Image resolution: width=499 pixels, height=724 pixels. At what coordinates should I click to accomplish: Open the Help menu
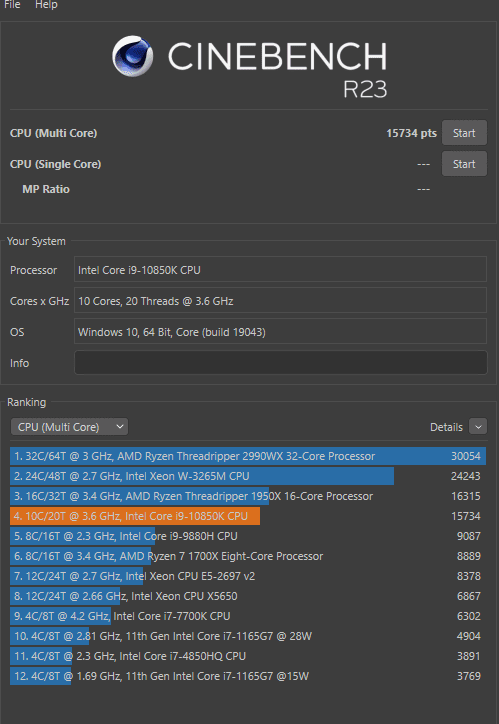pos(46,5)
